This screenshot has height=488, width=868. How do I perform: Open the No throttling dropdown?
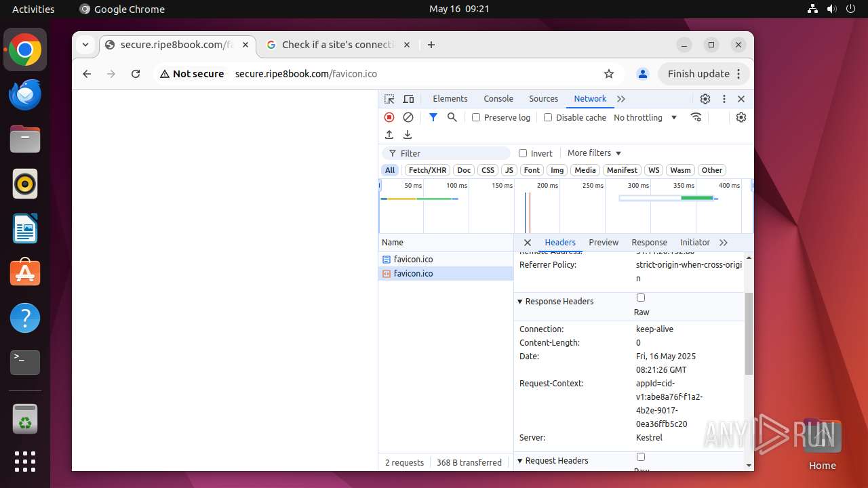(645, 117)
